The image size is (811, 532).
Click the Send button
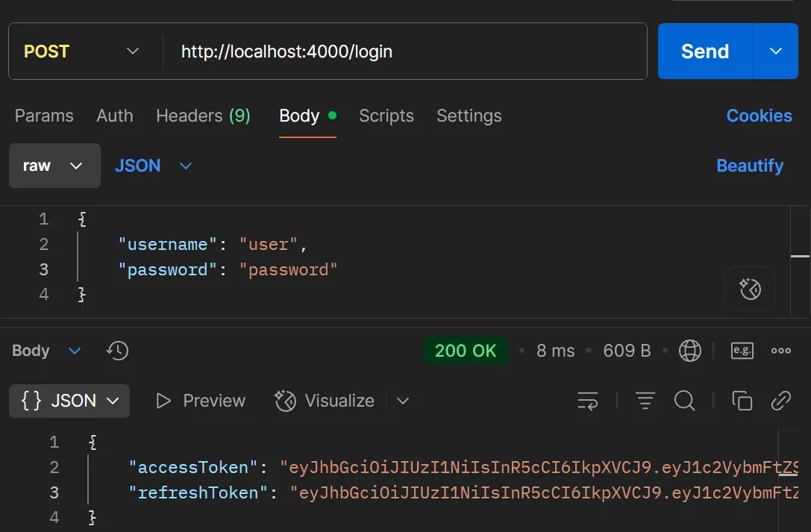705,51
